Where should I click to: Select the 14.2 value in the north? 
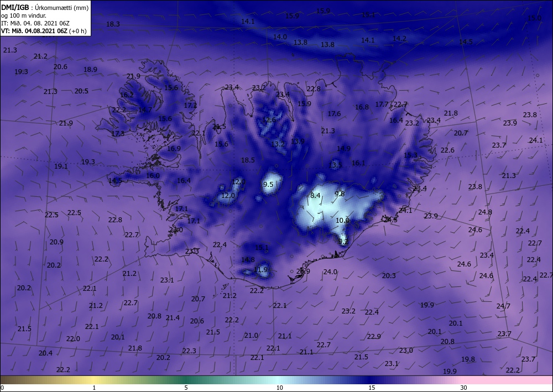click(399, 38)
